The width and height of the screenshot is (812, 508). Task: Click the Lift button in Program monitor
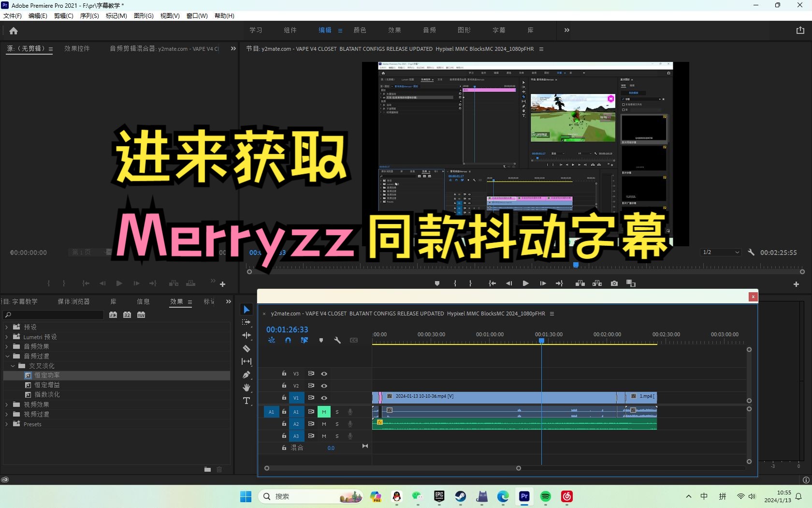tap(580, 284)
